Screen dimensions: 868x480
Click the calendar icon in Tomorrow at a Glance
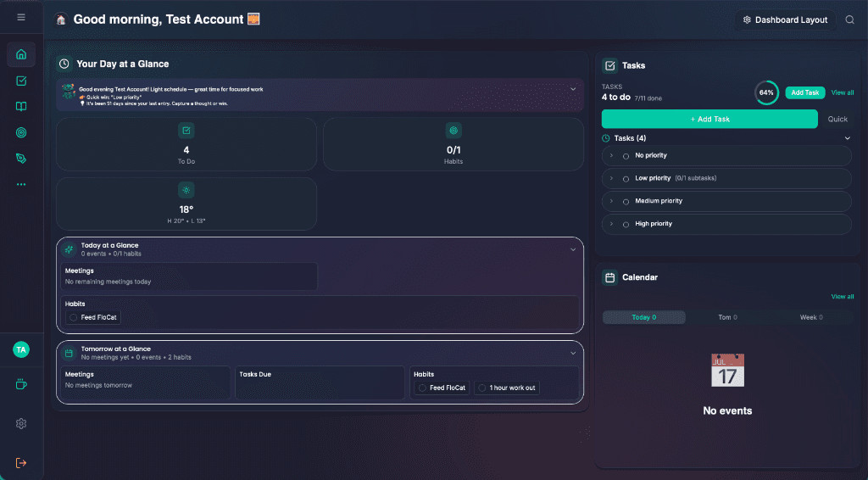(x=69, y=353)
